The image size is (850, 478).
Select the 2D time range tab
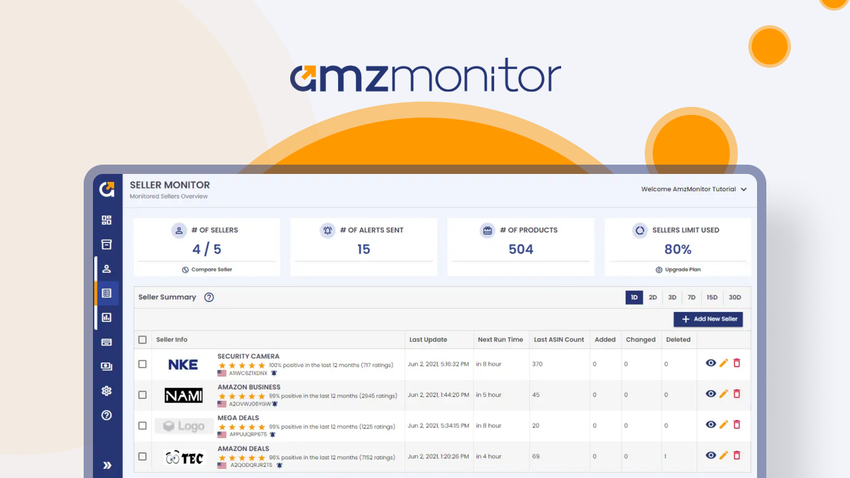tap(653, 298)
